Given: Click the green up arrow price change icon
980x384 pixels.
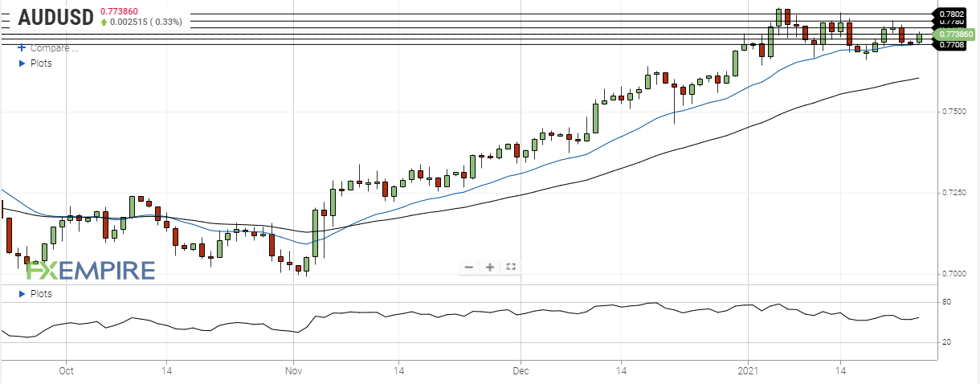Looking at the screenshot, I should click(x=104, y=22).
